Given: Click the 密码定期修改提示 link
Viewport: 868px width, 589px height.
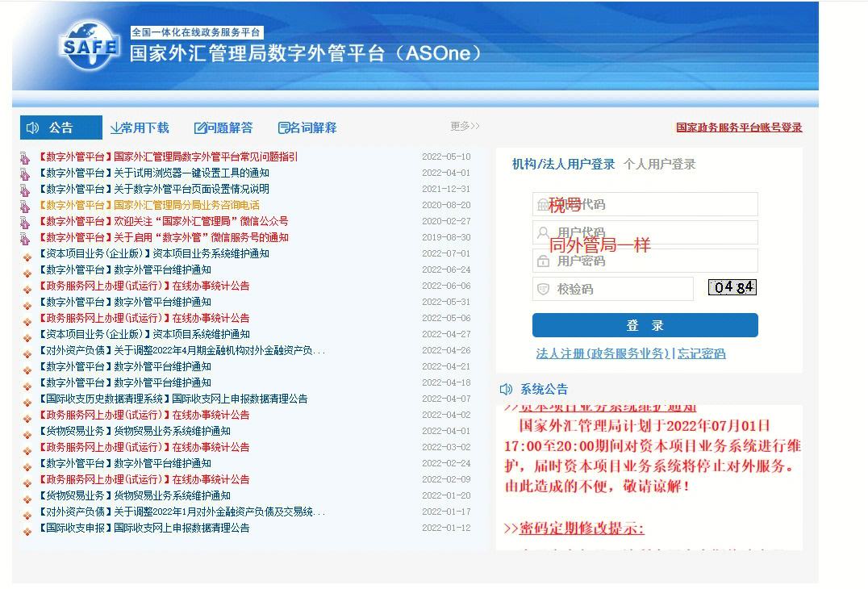Looking at the screenshot, I should coord(582,528).
